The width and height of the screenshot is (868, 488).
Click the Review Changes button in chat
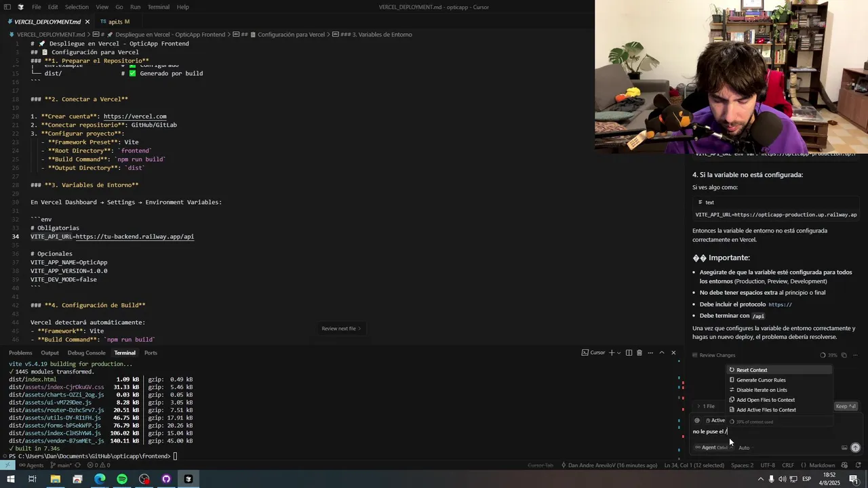tap(713, 355)
